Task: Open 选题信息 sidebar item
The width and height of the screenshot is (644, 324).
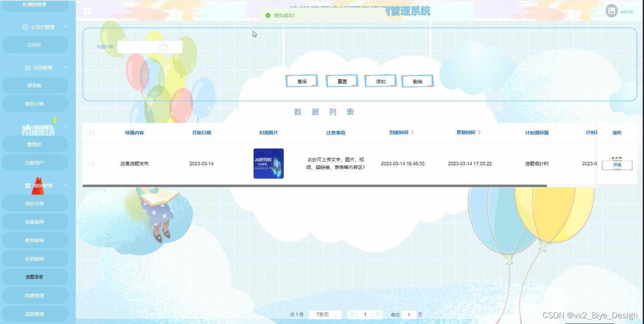Action: 35,277
